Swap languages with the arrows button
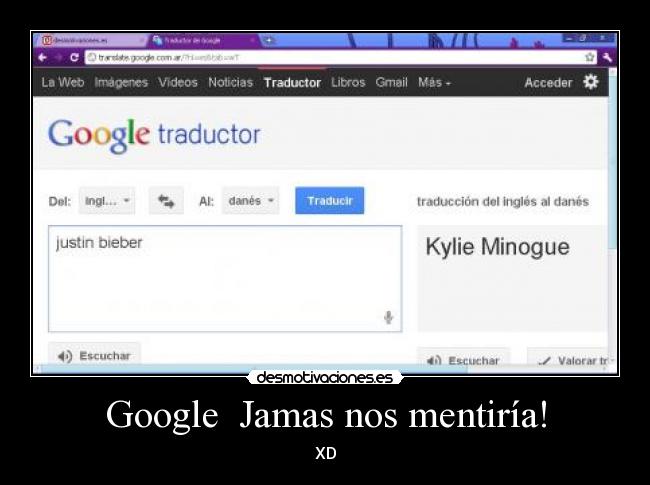 tap(166, 201)
